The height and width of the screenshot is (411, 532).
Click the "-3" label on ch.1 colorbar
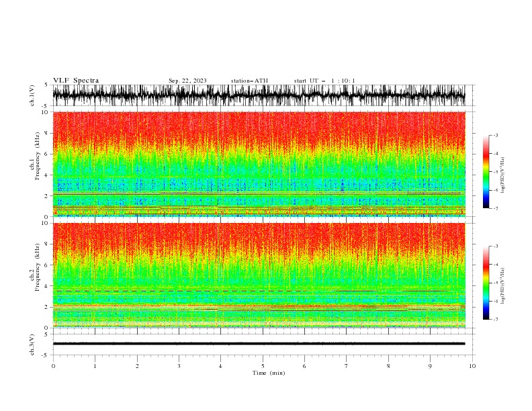tap(496, 135)
